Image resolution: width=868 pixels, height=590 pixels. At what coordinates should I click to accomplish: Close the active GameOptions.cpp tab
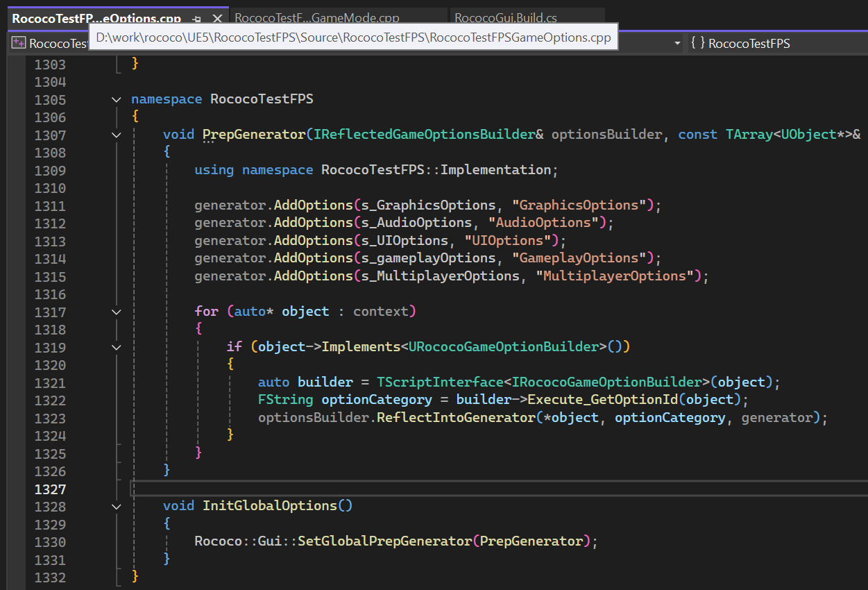point(216,19)
